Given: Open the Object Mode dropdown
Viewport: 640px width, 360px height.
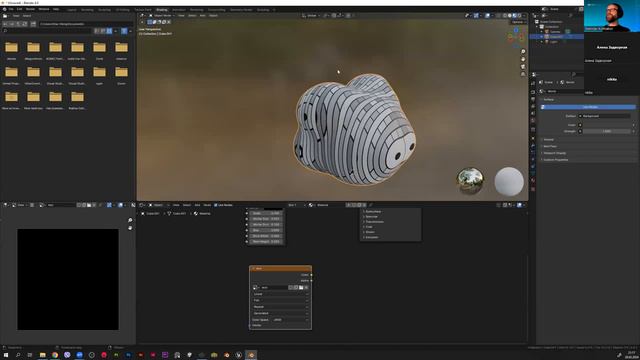Looking at the screenshot, I should (162, 16).
